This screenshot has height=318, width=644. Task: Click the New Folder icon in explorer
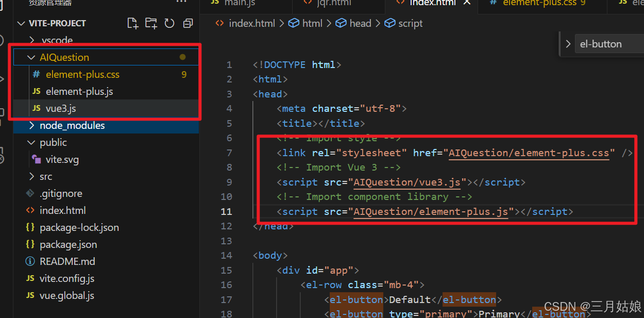pyautogui.click(x=151, y=23)
